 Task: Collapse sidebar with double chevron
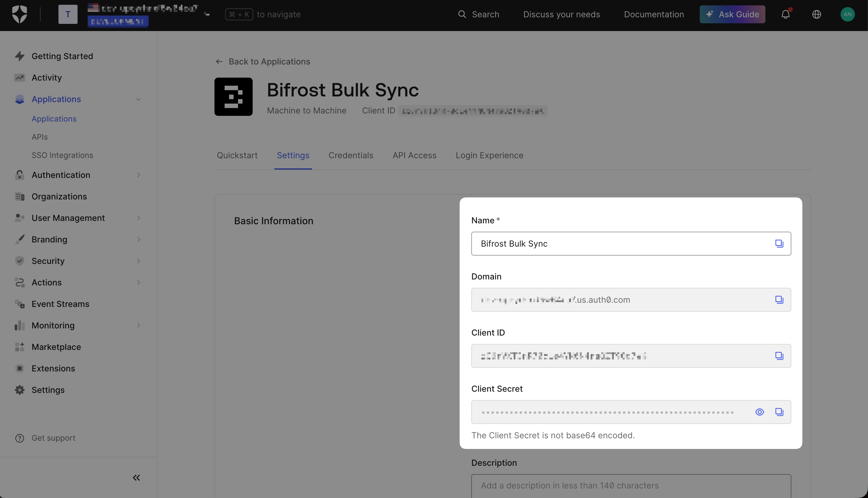click(x=136, y=478)
